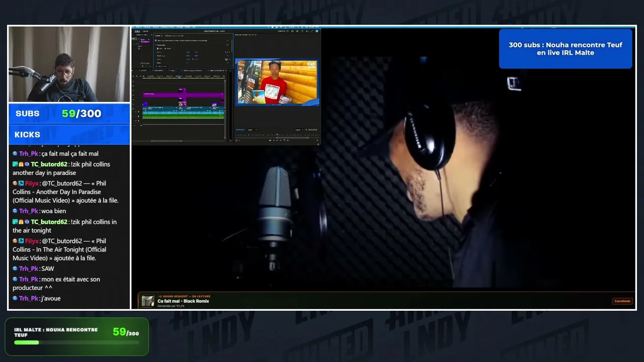Click the badge icon beside the "SAW" message
Screen dimensions: 644x362
15,269
